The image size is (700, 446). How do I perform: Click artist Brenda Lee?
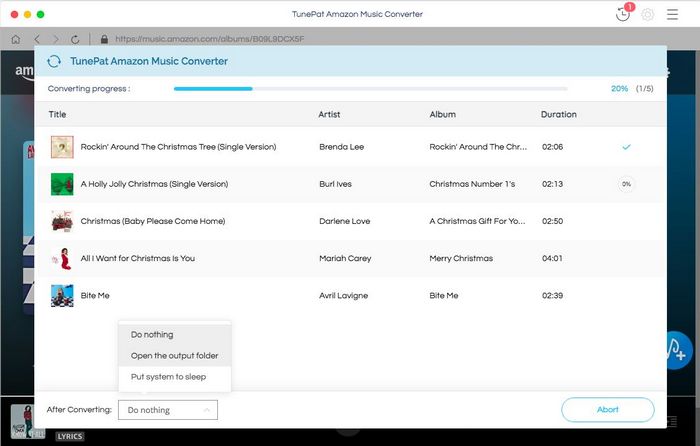pyautogui.click(x=342, y=147)
